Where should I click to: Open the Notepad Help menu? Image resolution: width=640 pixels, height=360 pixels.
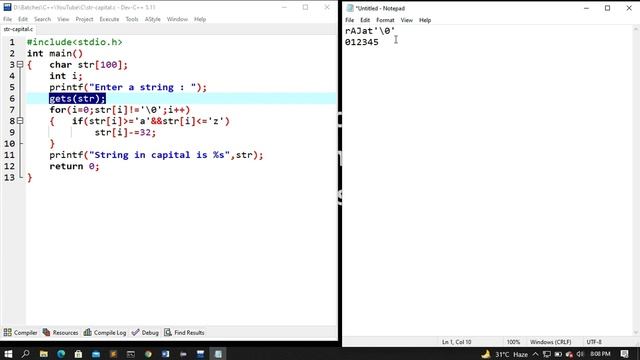[x=425, y=20]
